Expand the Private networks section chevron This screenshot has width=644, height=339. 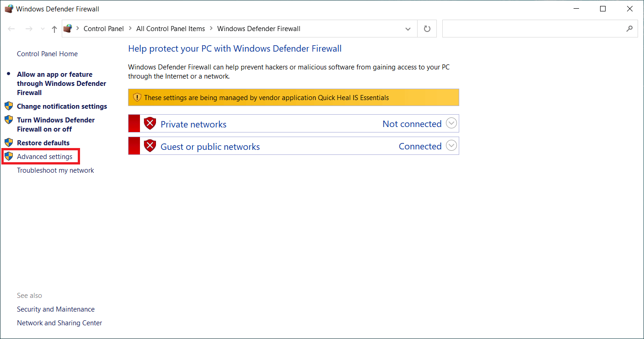(451, 123)
